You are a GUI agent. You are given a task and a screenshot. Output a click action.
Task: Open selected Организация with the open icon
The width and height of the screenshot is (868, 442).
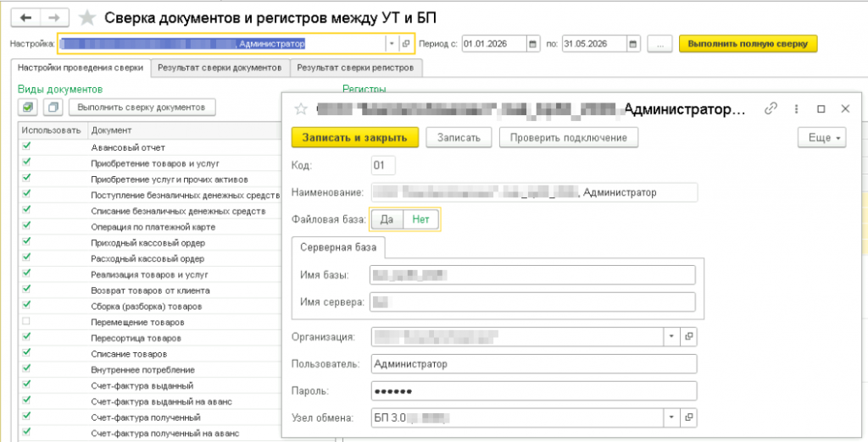pos(688,336)
